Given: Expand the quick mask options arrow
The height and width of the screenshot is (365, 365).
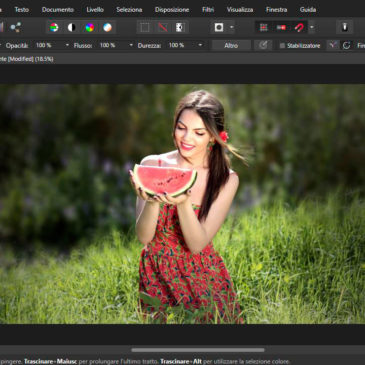Looking at the screenshot, I should click(x=232, y=27).
